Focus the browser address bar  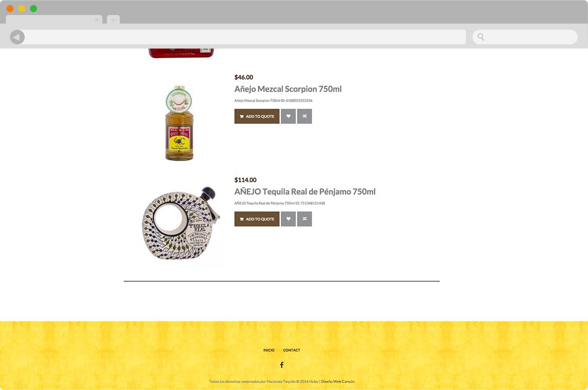[x=246, y=37]
